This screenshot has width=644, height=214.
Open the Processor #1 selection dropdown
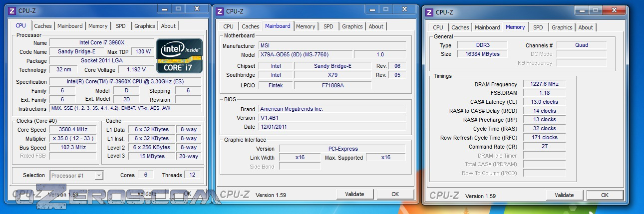pyautogui.click(x=76, y=175)
